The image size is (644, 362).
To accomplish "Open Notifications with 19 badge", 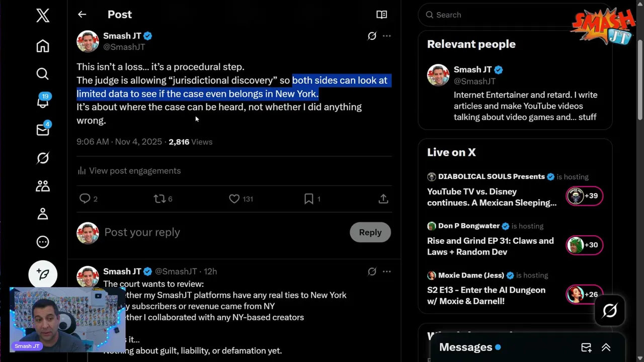I will click(x=43, y=102).
